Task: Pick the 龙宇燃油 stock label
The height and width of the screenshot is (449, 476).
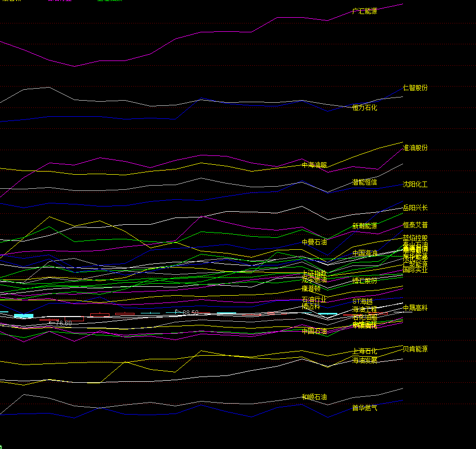Action: pos(314,280)
